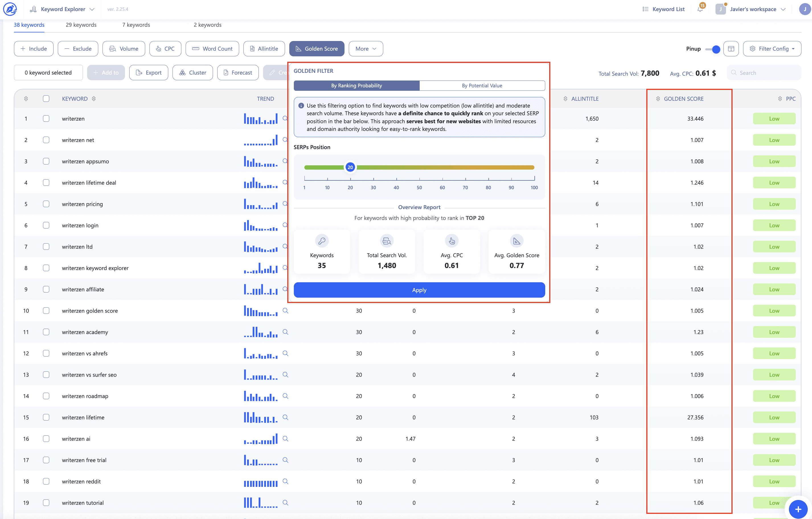Click the Writerzen logo icon
This screenshot has width=812, height=519.
coord(10,9)
